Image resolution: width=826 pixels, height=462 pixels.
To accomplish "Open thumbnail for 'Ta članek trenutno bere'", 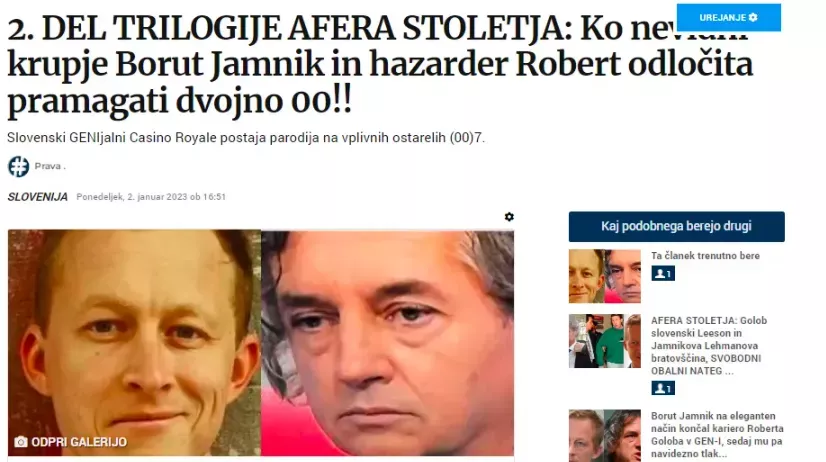I will pos(605,276).
